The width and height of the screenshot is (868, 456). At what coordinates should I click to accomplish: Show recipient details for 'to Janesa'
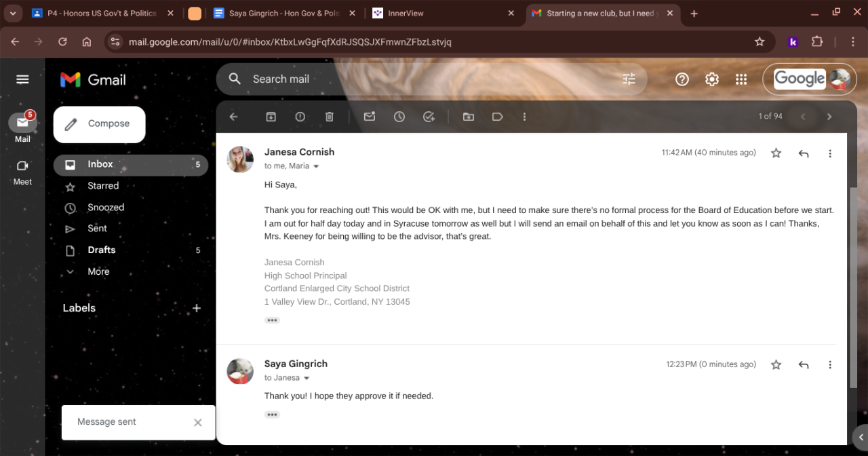point(307,378)
